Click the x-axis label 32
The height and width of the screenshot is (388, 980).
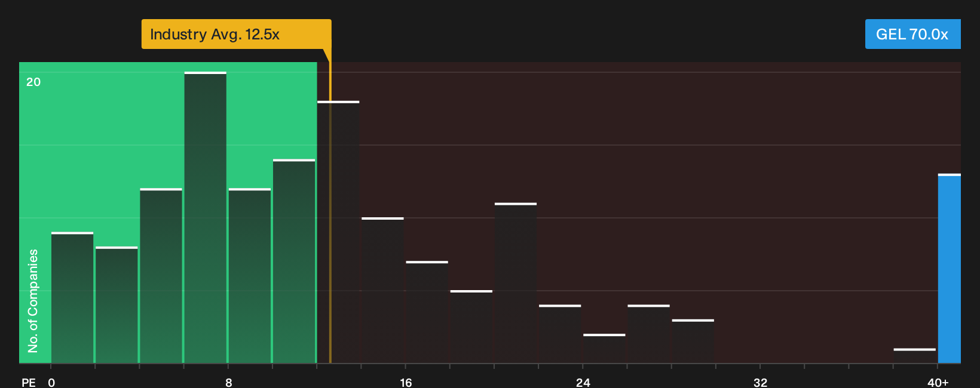point(760,382)
